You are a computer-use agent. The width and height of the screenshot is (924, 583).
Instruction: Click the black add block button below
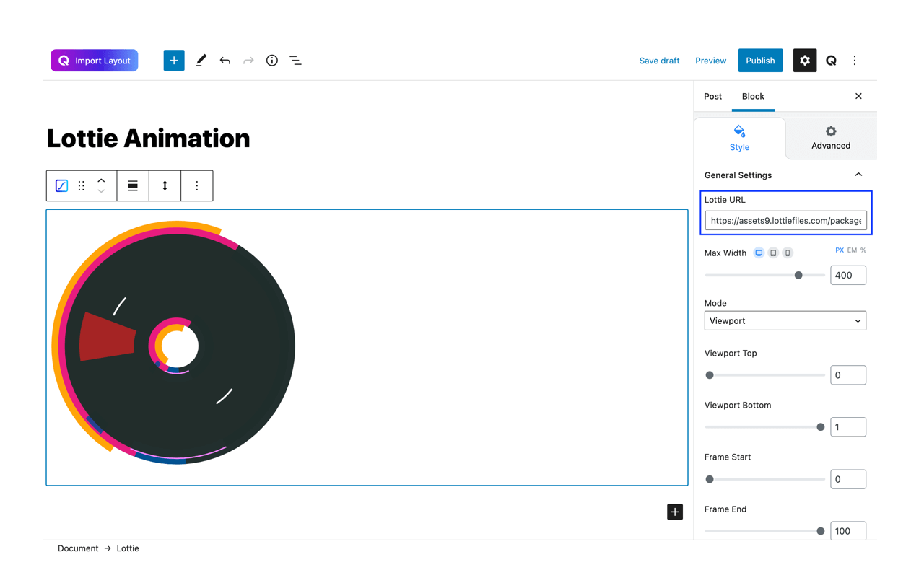pos(675,512)
